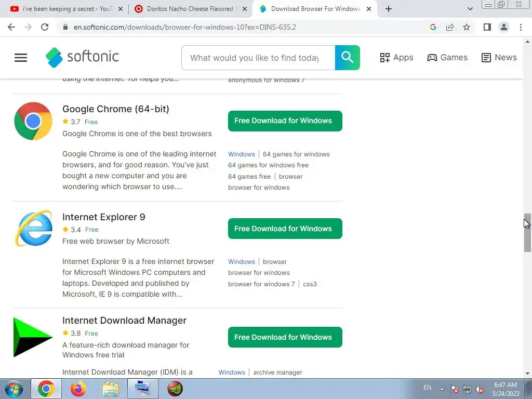Image resolution: width=532 pixels, height=399 pixels.
Task: Click the on-screen keyboard taskbar icon
Action: pos(142,389)
